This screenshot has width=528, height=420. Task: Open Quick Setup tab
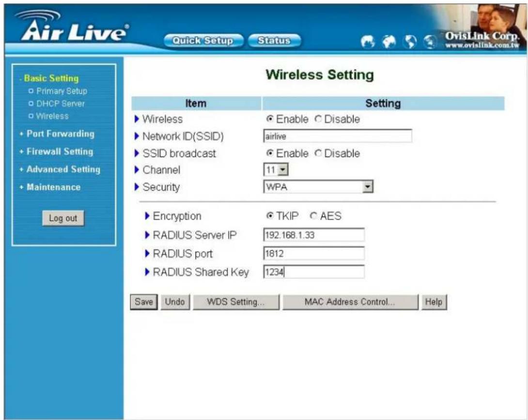[203, 41]
